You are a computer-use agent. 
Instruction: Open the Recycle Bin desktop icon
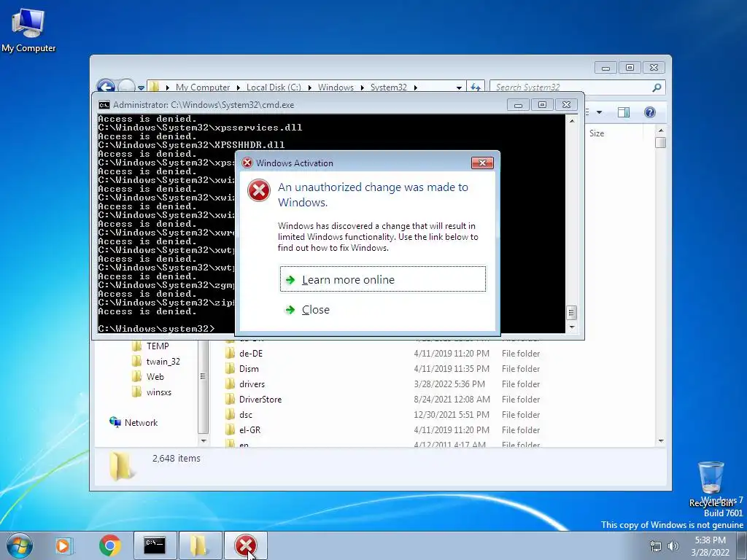(x=711, y=484)
